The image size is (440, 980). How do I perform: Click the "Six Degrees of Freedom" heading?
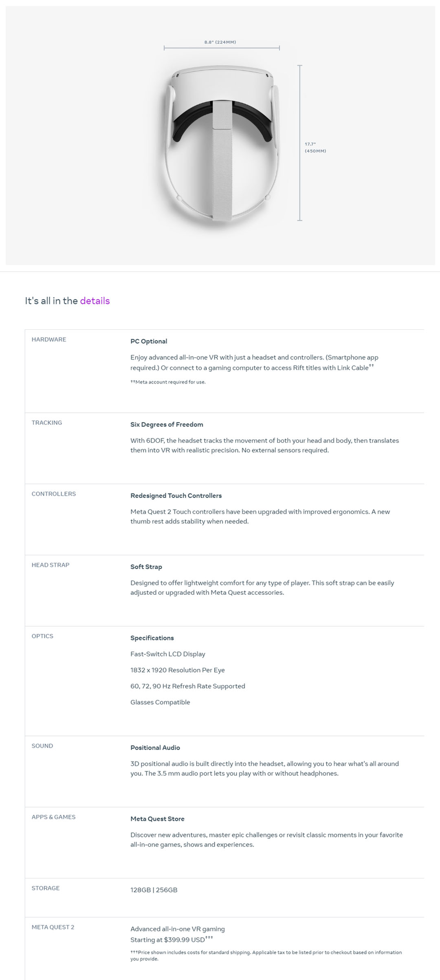pyautogui.click(x=167, y=424)
